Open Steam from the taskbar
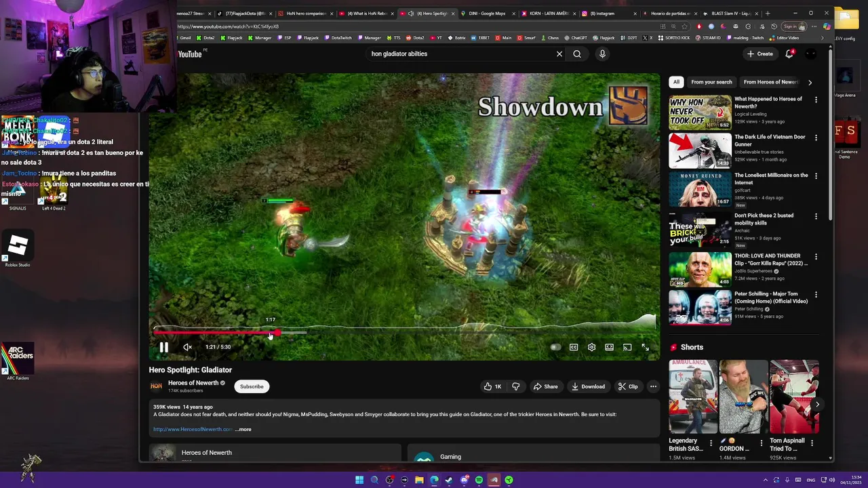The width and height of the screenshot is (868, 488). (x=449, y=480)
